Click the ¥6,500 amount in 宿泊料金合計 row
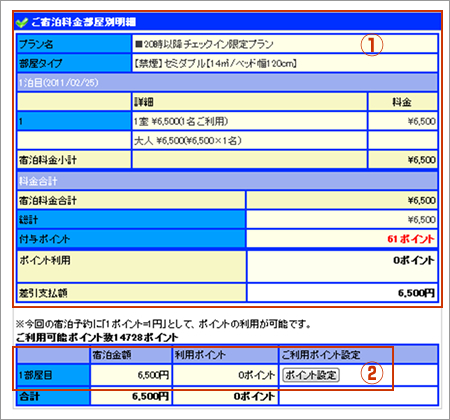Image resolution: width=450 pixels, height=420 pixels. (x=421, y=200)
